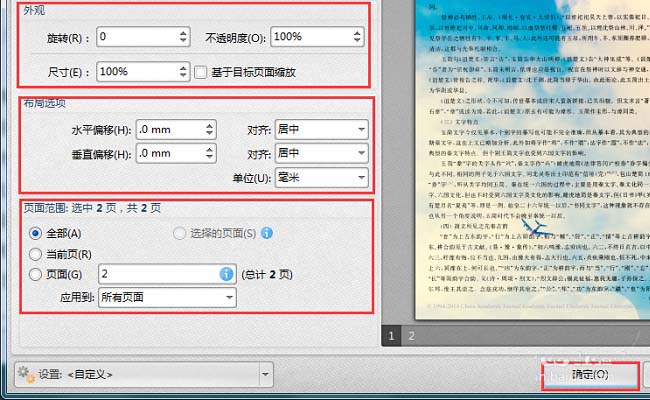Click the opacity (不透明度) field
The image size is (650, 400).
point(317,37)
